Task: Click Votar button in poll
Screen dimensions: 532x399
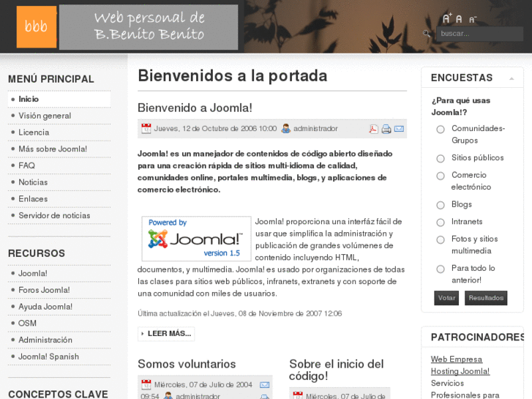Action: (x=446, y=298)
